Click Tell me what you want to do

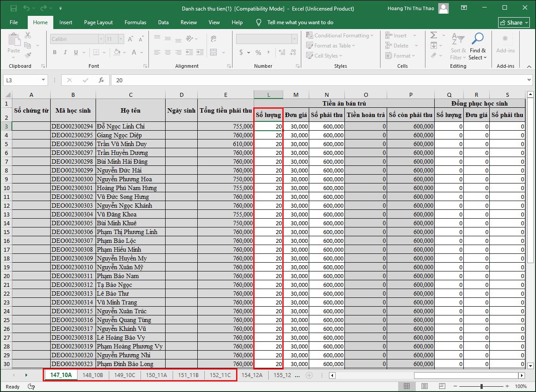(x=300, y=22)
